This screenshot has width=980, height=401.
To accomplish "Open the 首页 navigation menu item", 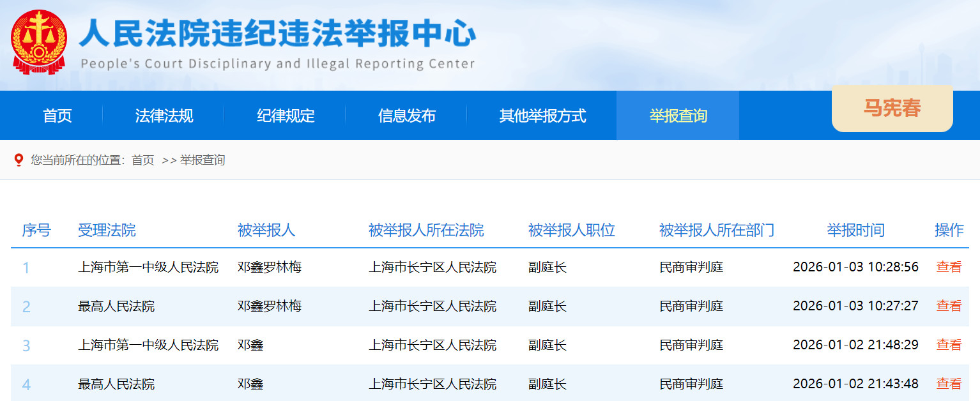I will (57, 115).
